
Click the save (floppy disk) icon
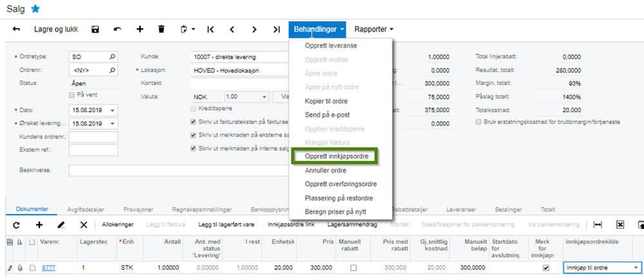[x=95, y=30]
